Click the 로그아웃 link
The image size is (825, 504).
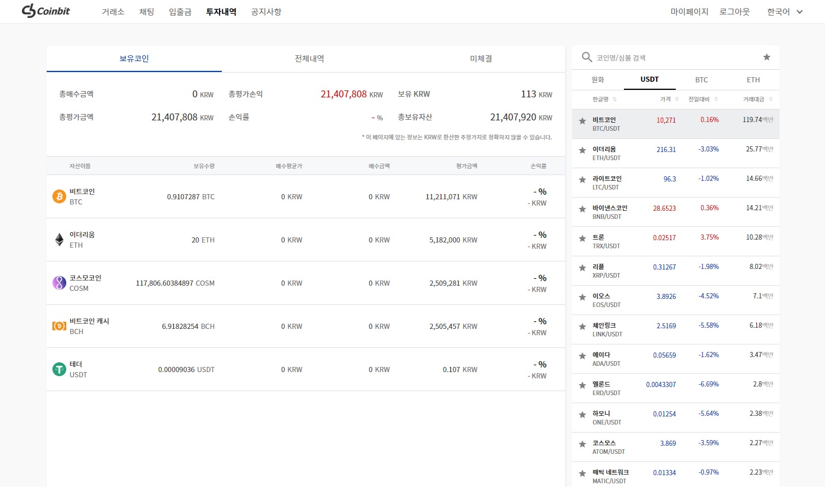tap(735, 12)
